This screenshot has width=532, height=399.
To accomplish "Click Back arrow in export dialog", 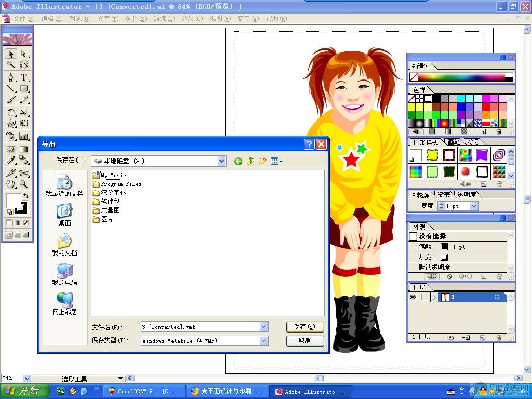I will [238, 161].
